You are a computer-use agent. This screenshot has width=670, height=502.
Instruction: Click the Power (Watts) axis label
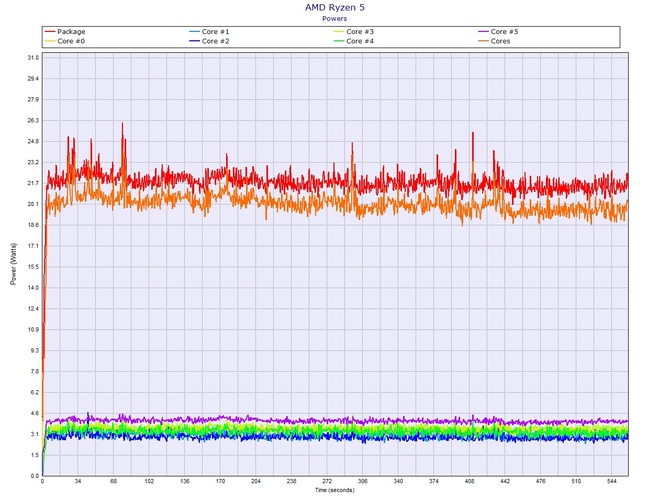(x=13, y=264)
